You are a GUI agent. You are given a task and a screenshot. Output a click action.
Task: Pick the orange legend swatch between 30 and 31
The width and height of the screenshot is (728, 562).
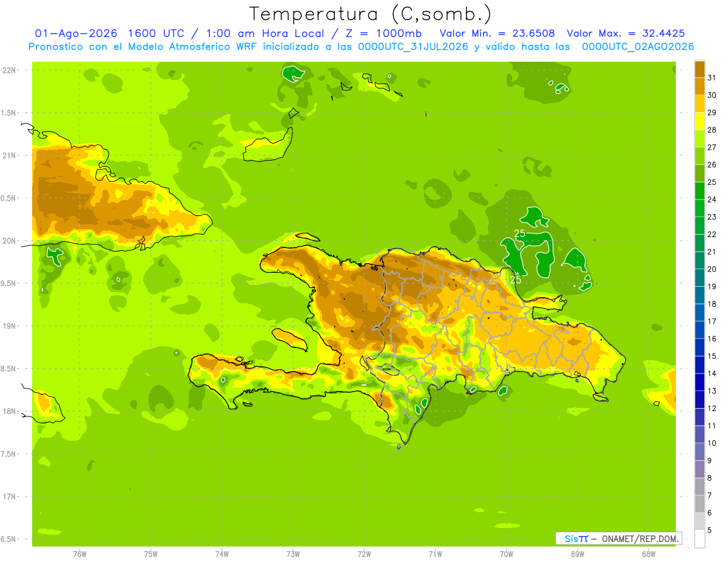click(x=699, y=86)
